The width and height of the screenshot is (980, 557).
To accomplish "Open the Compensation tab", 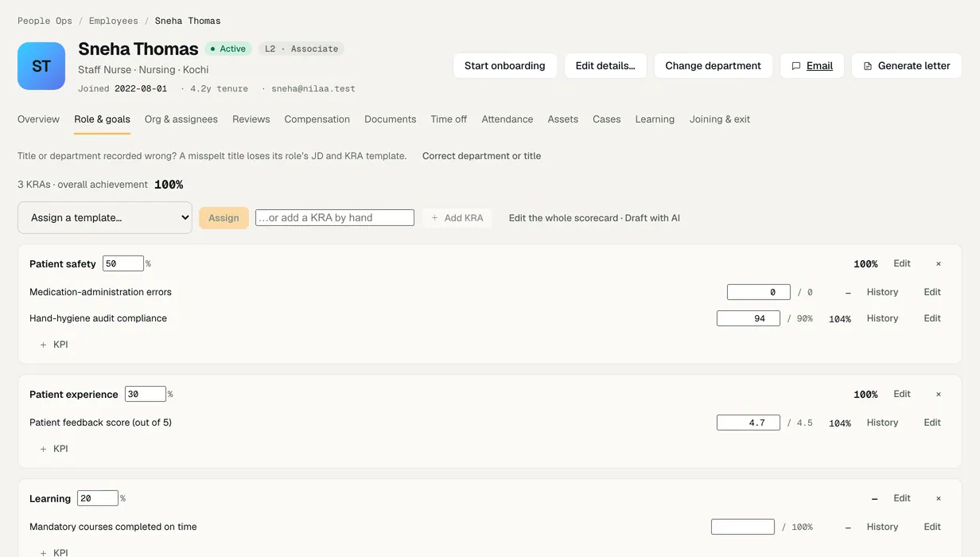I will coord(317,119).
